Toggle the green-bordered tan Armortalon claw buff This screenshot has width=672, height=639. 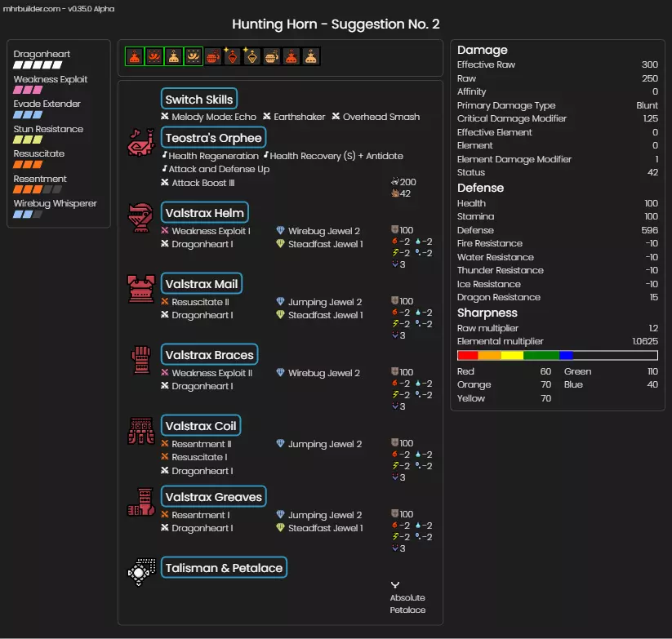click(194, 56)
